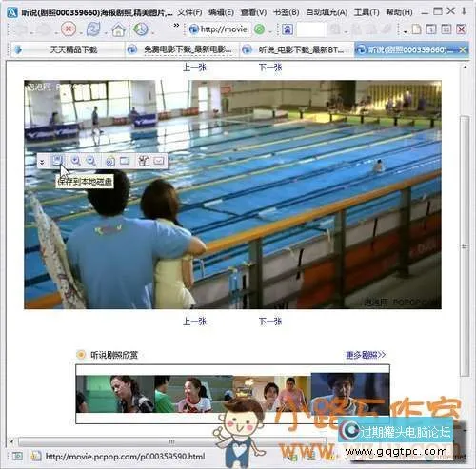Viewport: 476px width, 469px height.
Task: Open the 更多剧照>> link
Action: (366, 355)
